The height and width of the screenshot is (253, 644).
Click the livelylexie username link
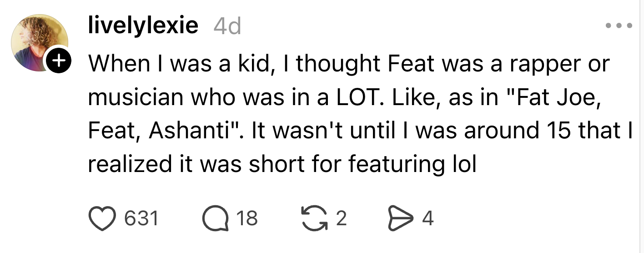(143, 26)
